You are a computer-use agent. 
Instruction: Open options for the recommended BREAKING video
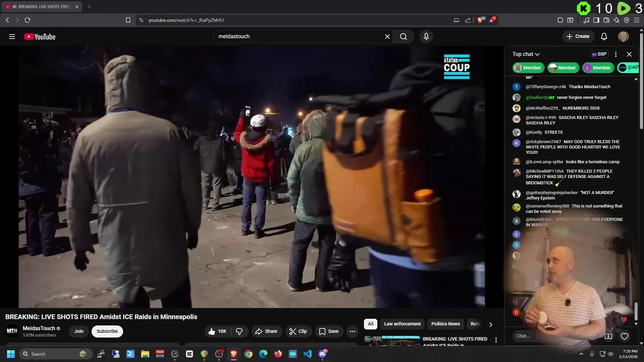[496, 340]
